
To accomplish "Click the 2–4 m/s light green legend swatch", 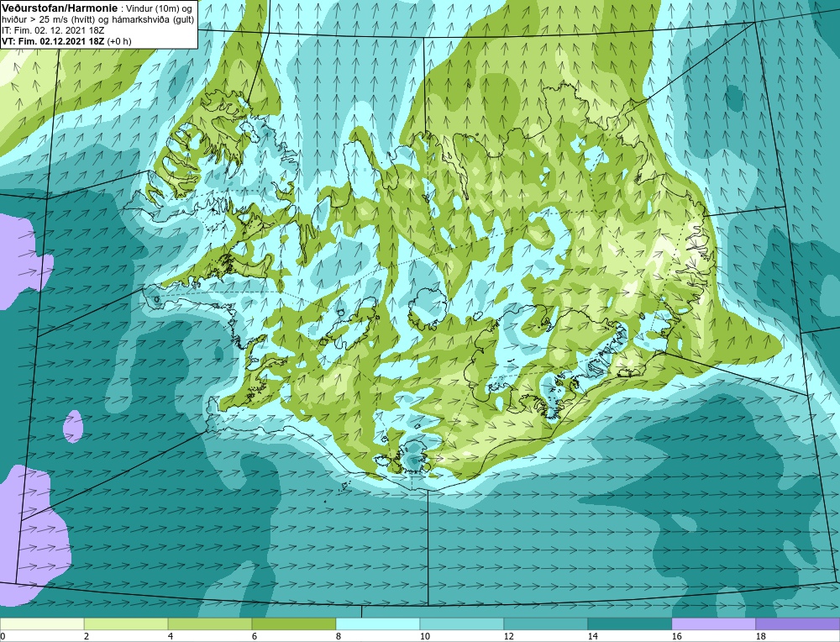I will pyautogui.click(x=126, y=624).
